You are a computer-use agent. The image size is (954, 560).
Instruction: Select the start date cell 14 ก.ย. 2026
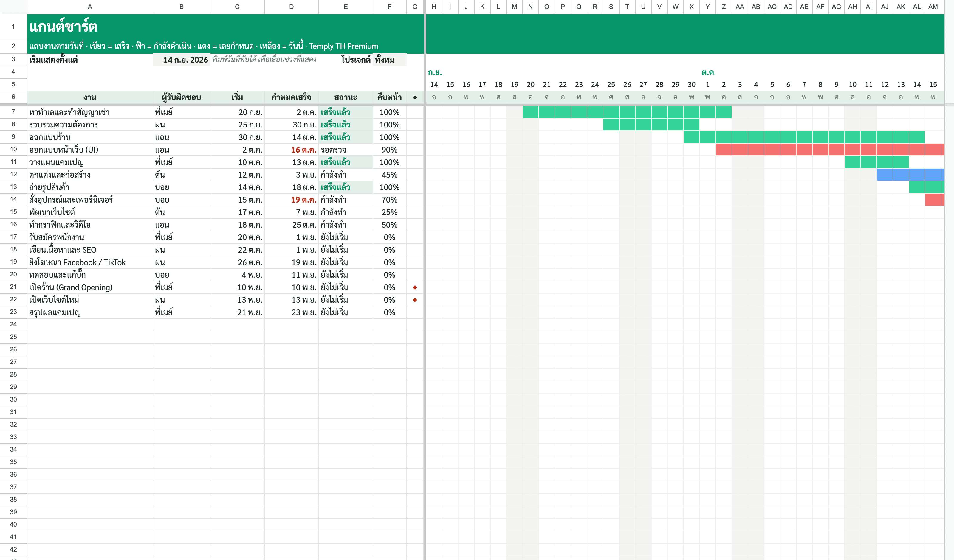coord(181,60)
